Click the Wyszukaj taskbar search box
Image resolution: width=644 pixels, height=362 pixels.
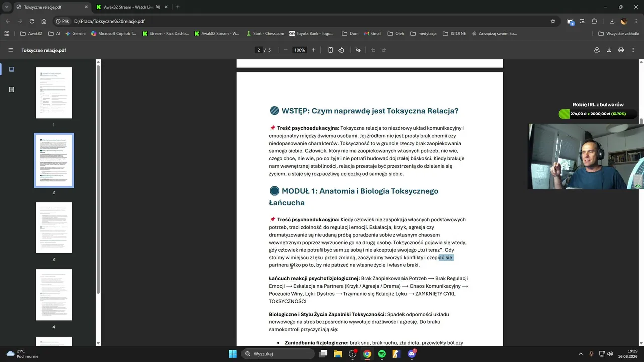pos(278,354)
